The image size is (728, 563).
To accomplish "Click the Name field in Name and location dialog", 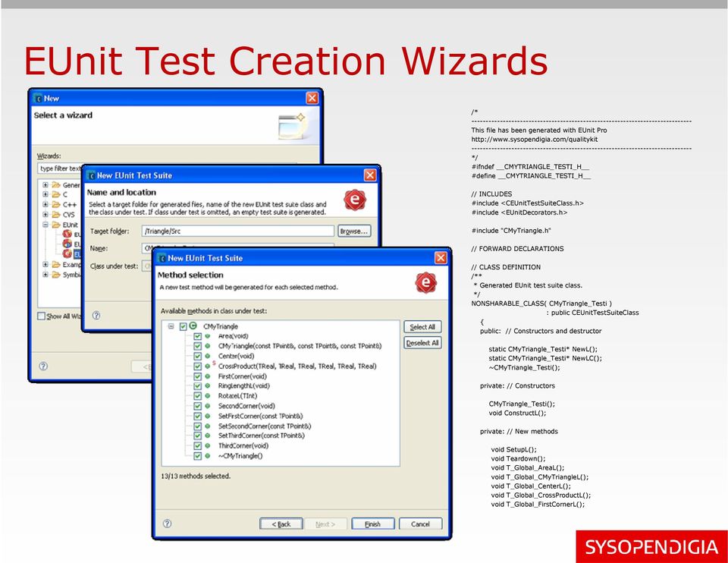I will [237, 247].
